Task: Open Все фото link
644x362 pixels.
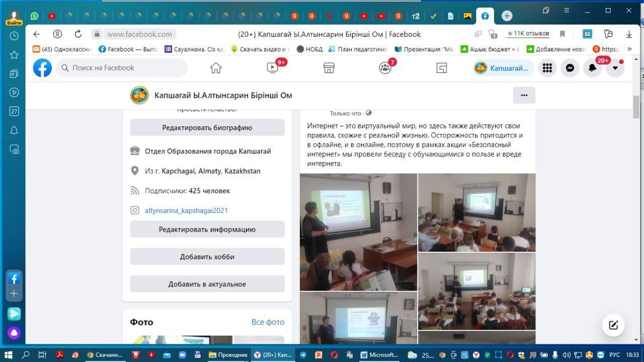Action: pos(268,322)
